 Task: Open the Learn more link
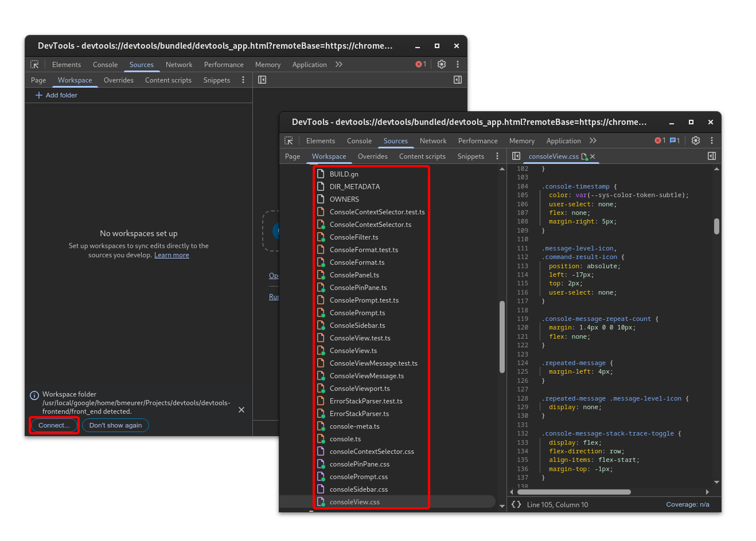(x=172, y=256)
